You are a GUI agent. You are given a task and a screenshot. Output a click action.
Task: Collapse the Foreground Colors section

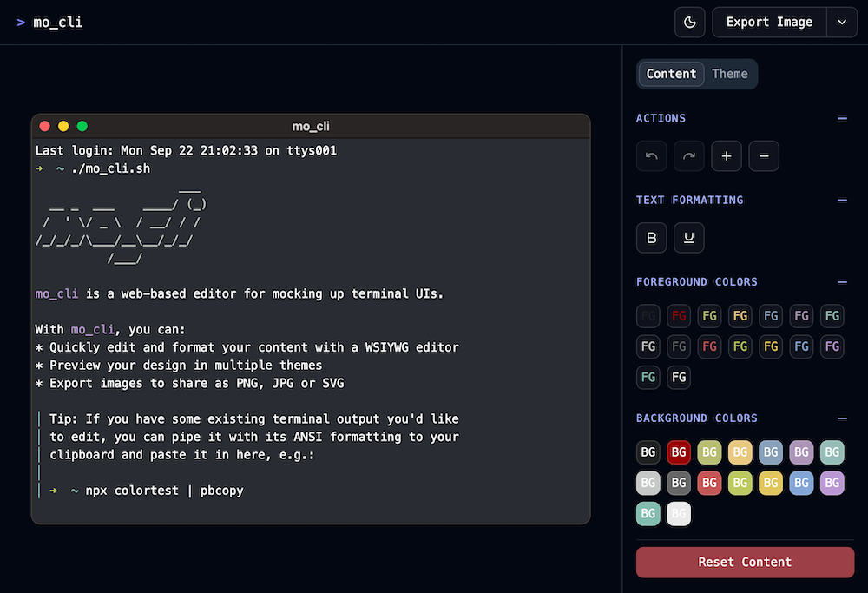tap(841, 282)
